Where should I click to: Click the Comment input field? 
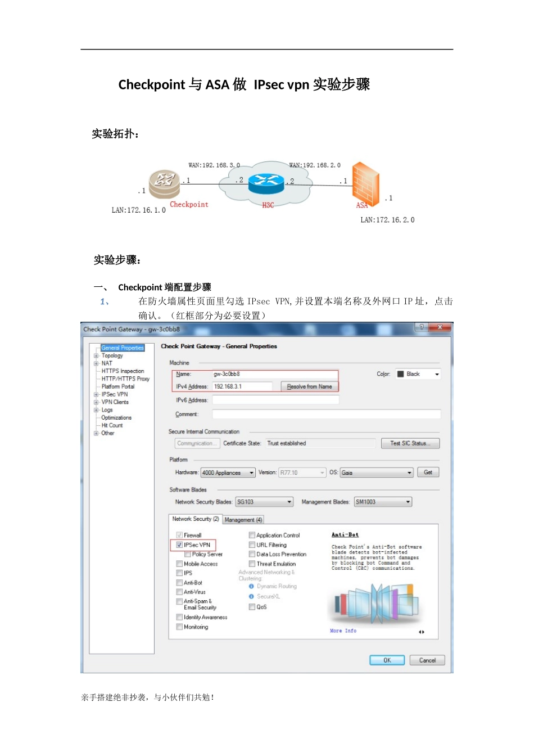pyautogui.click(x=326, y=414)
